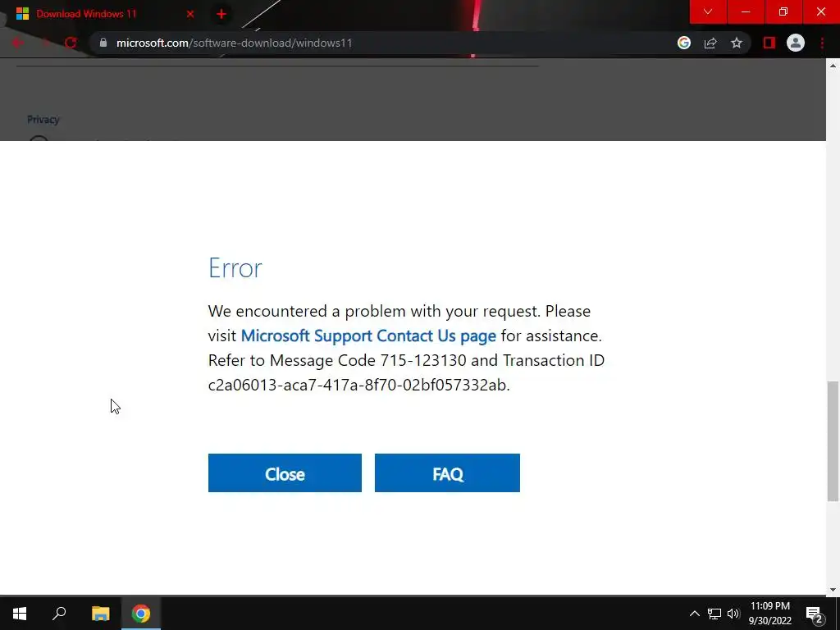Expand the tab search chevron
The height and width of the screenshot is (630, 840).
[708, 11]
